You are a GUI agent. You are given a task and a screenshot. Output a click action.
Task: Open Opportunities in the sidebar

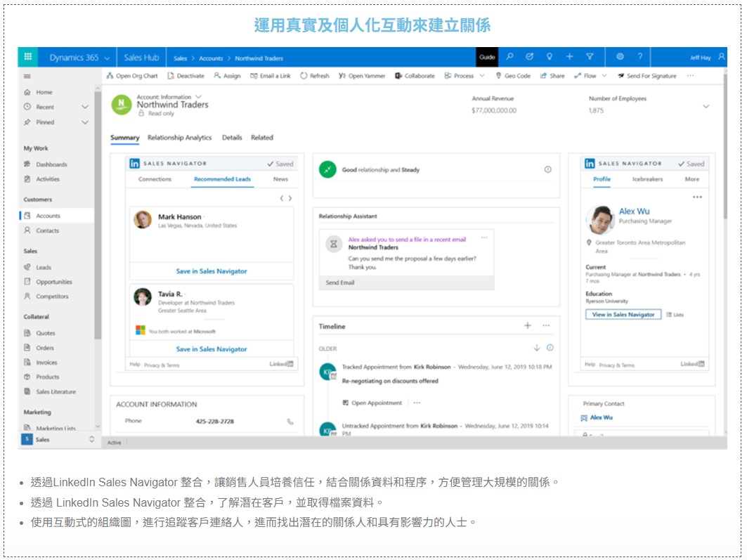click(x=54, y=282)
